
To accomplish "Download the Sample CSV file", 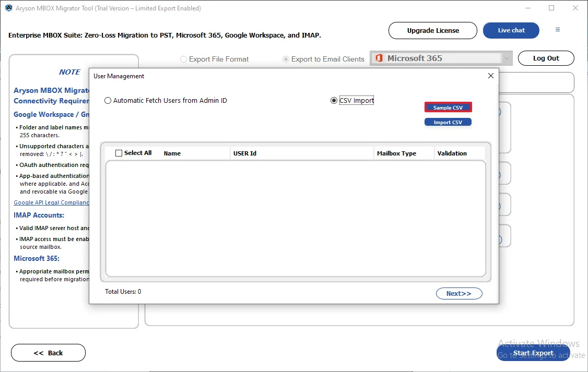I will point(448,107).
